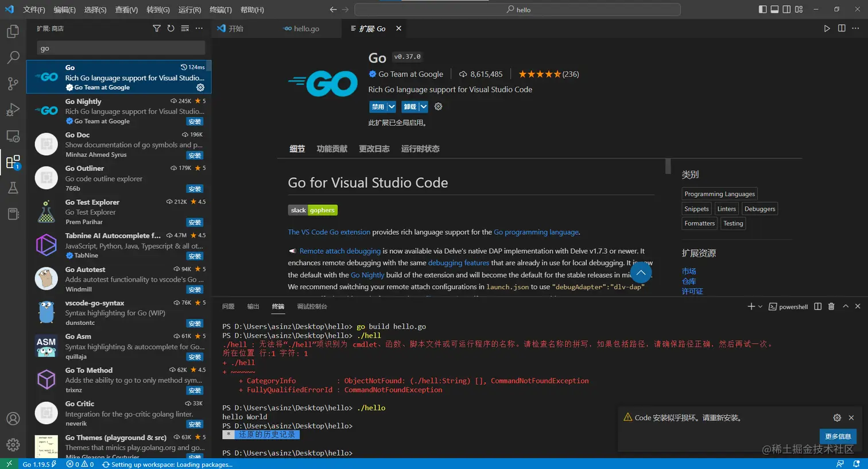Kill the terminal with trash icon
This screenshot has height=469, width=868.
(x=831, y=307)
